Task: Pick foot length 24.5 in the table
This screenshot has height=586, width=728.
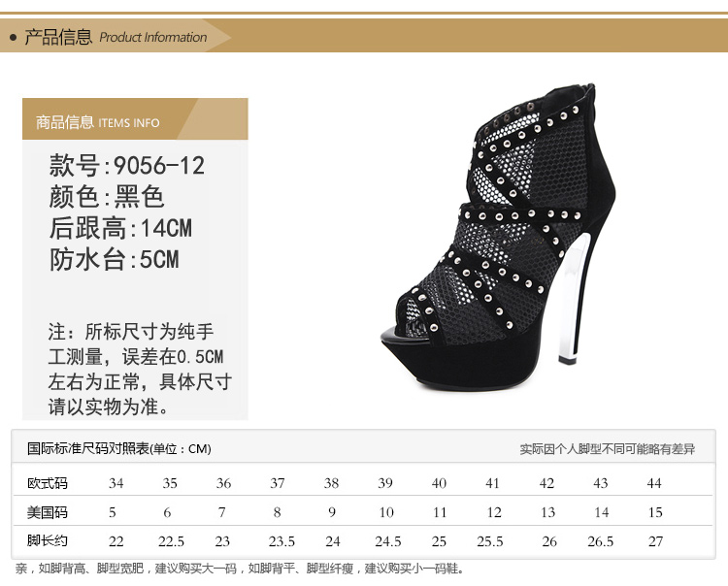Action: click(x=386, y=541)
